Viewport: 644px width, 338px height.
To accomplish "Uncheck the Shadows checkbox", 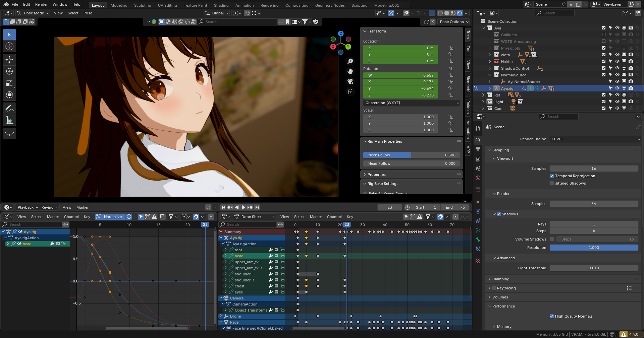I will click(499, 214).
